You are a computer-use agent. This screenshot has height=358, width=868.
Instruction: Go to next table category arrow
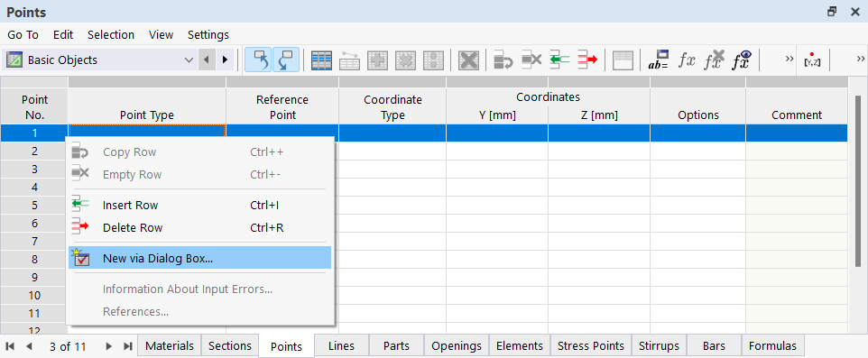pos(224,60)
